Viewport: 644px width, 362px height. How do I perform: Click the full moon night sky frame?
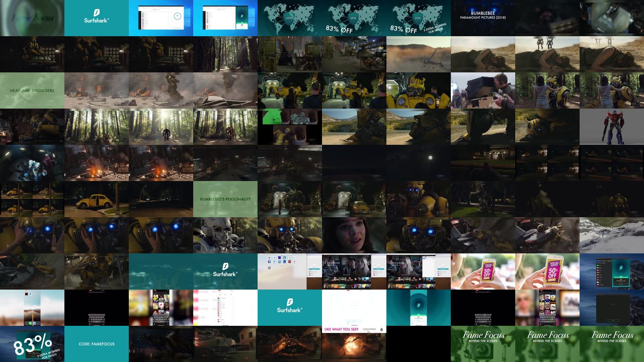418,163
